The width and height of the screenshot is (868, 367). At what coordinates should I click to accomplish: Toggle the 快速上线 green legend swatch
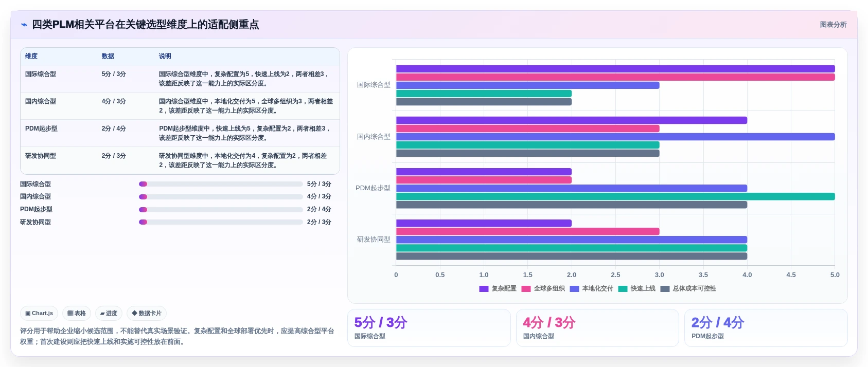(x=623, y=289)
